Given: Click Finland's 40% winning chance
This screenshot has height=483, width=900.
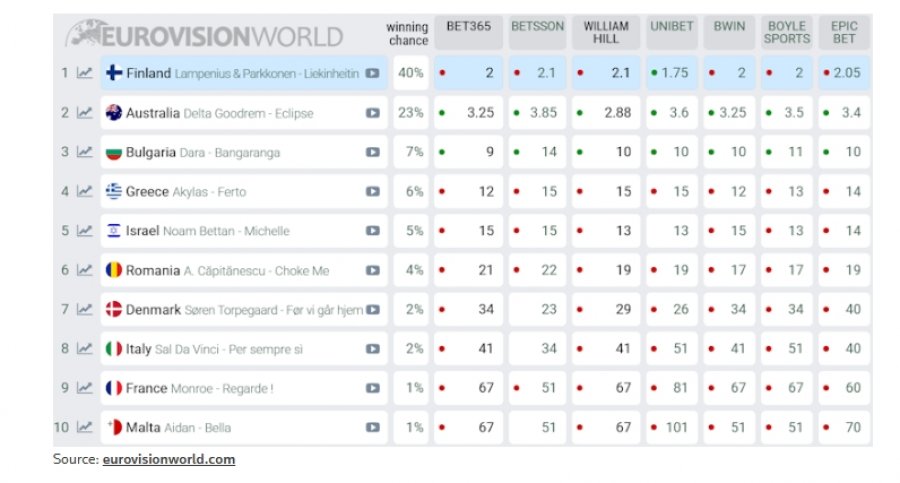Looking at the screenshot, I should (411, 73).
